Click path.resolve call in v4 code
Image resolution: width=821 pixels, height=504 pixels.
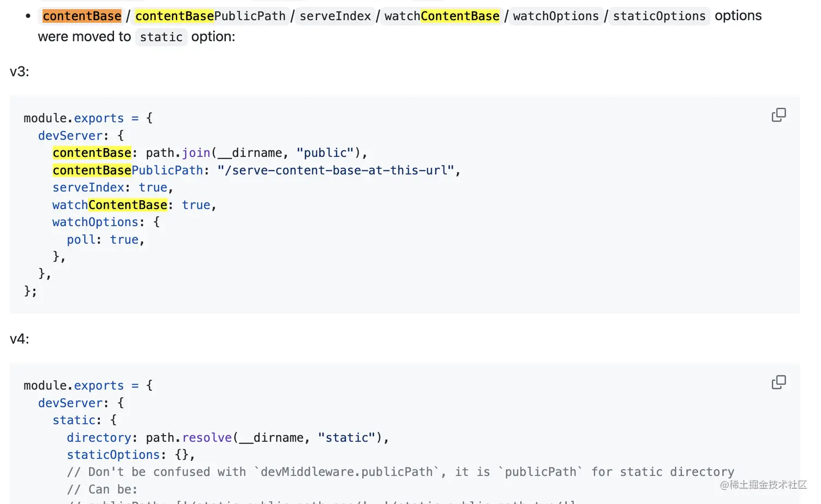point(188,438)
